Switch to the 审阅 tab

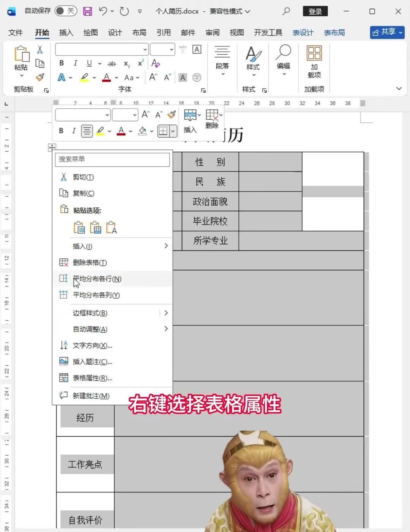click(x=213, y=33)
